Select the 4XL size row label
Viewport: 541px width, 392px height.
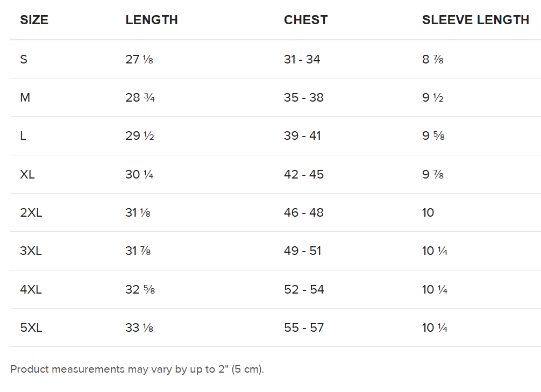31,289
